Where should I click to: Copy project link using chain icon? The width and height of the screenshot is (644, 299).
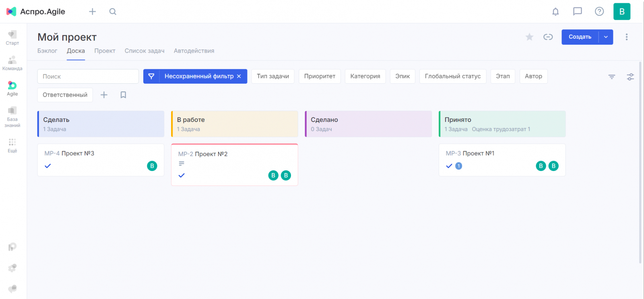click(548, 37)
